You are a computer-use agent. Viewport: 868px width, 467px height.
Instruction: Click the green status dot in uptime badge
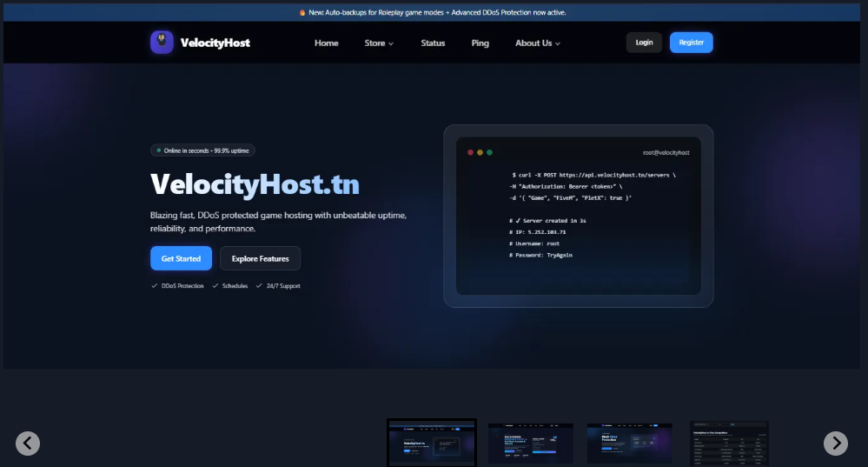pos(159,150)
